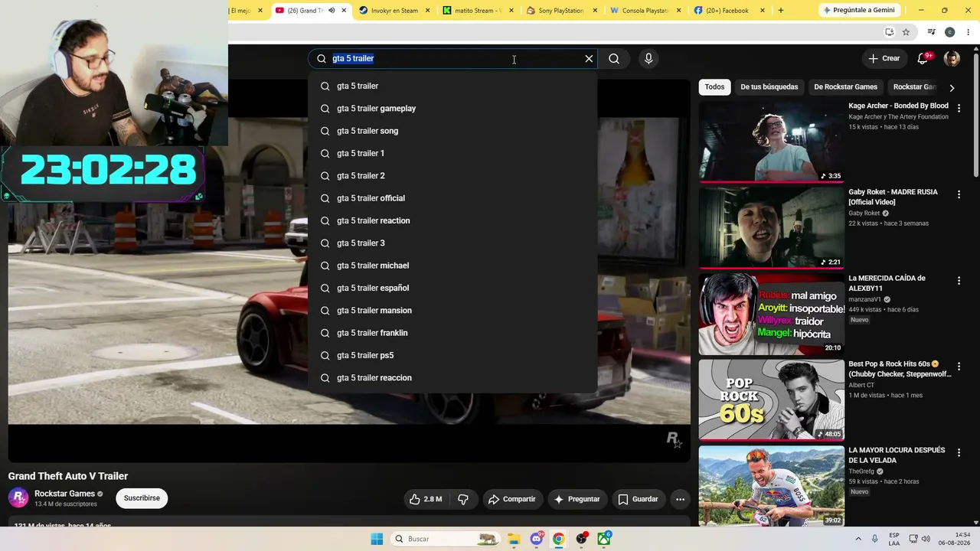Open Chrome three-dot menu

968,32
